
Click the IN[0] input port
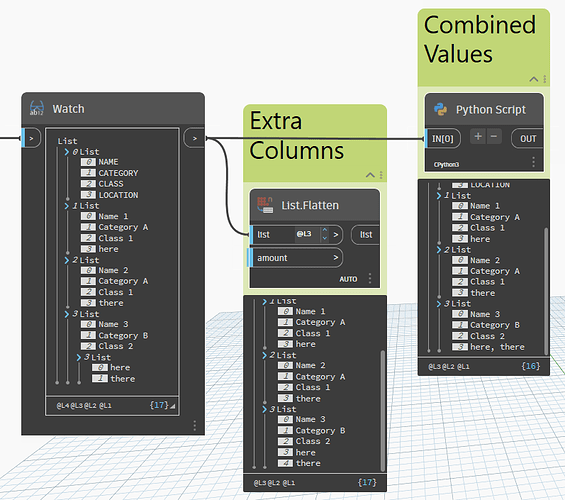click(x=443, y=139)
